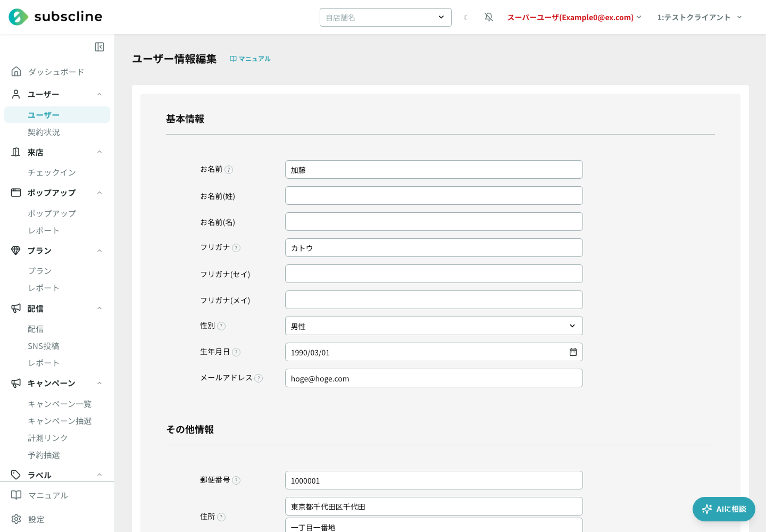Open SNS投稿 page
766x532 pixels.
[x=44, y=346]
